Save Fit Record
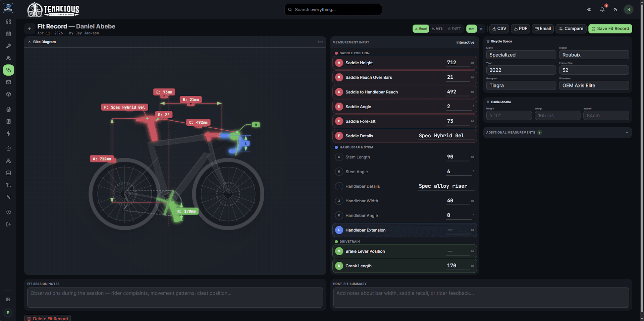This screenshot has width=644, height=321. [x=610, y=29]
